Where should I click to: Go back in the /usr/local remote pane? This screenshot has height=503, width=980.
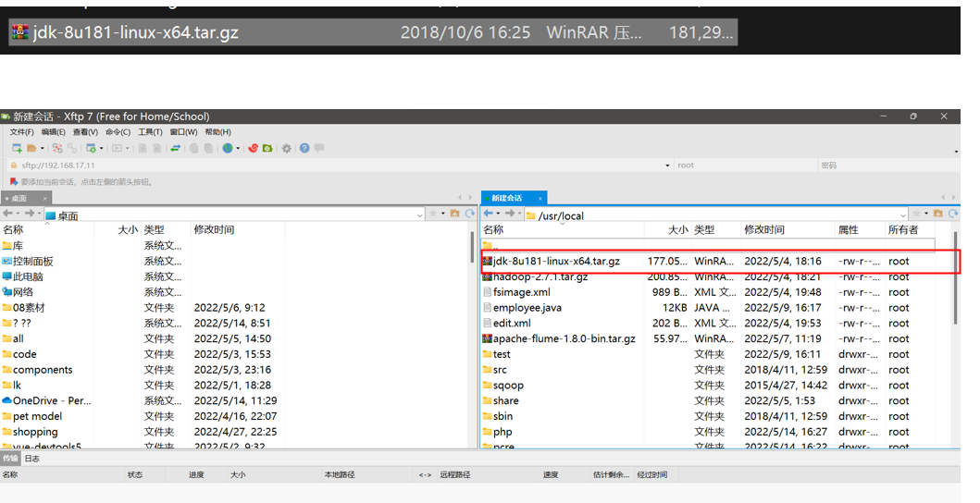click(488, 214)
